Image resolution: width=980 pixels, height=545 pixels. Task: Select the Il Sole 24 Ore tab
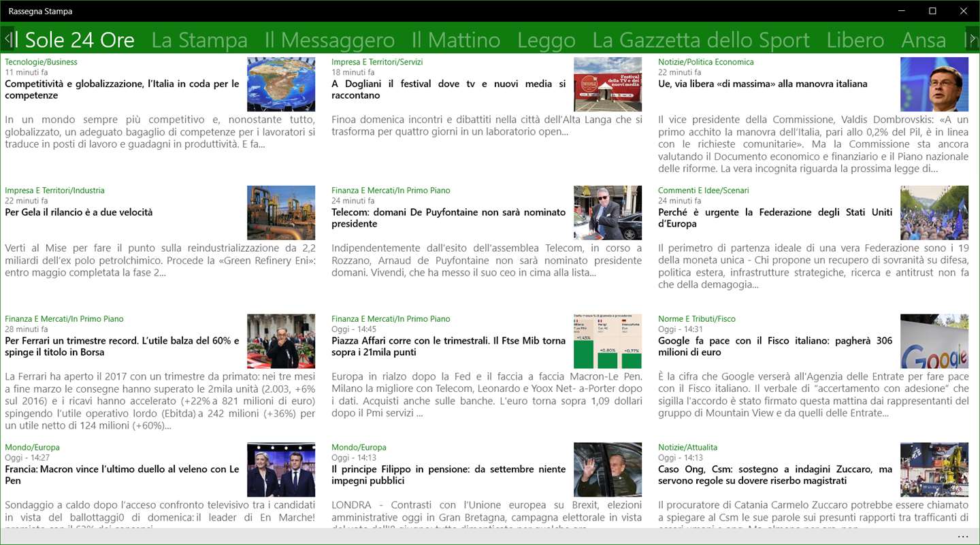(x=73, y=40)
